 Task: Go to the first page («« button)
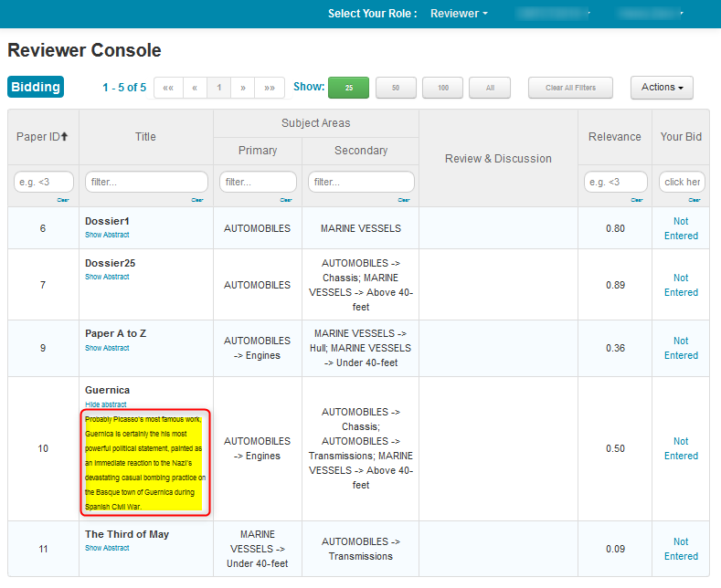pyautogui.click(x=168, y=88)
